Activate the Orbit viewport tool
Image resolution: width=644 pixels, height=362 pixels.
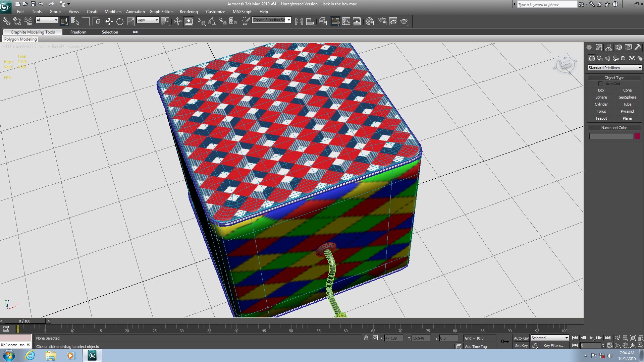[633, 345]
